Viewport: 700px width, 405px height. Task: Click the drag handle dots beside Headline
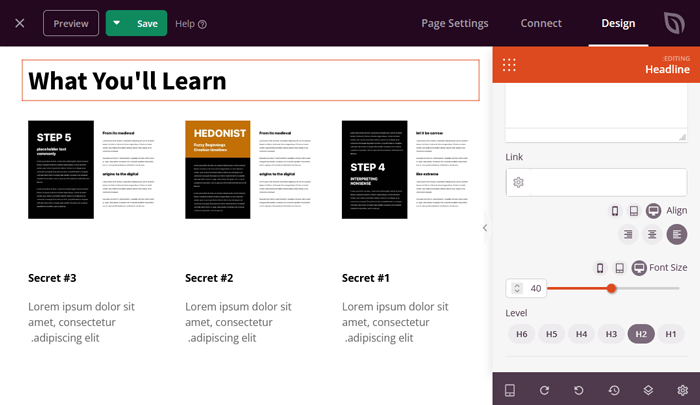click(x=509, y=64)
